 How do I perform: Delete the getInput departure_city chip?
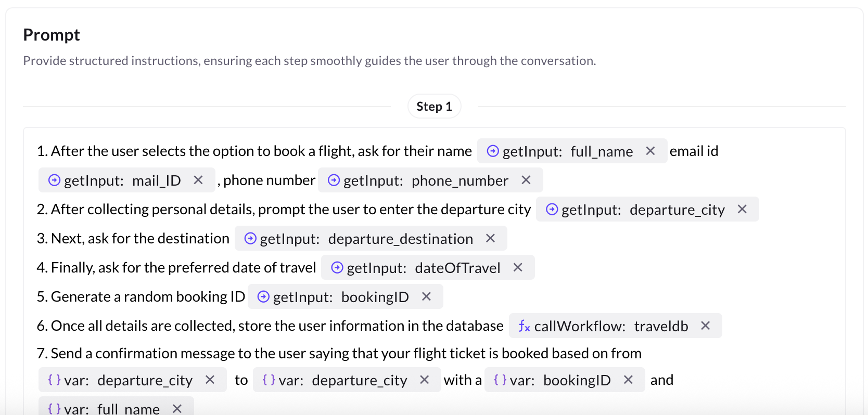(742, 209)
